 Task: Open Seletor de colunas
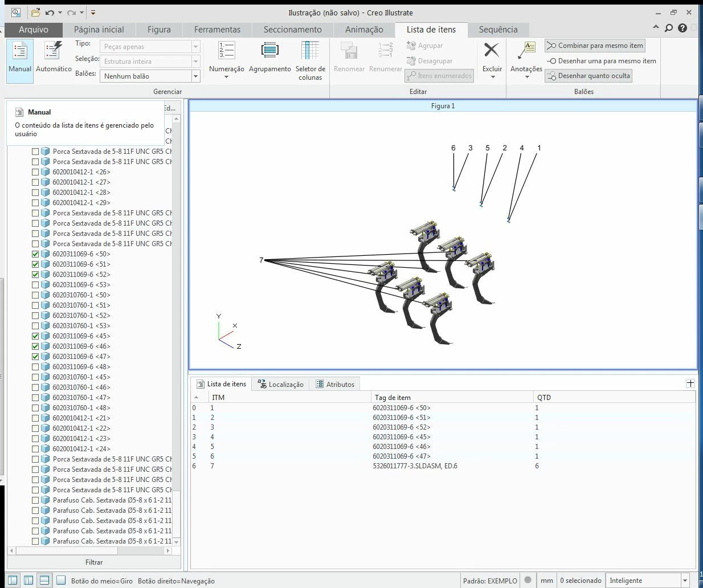tap(310, 60)
